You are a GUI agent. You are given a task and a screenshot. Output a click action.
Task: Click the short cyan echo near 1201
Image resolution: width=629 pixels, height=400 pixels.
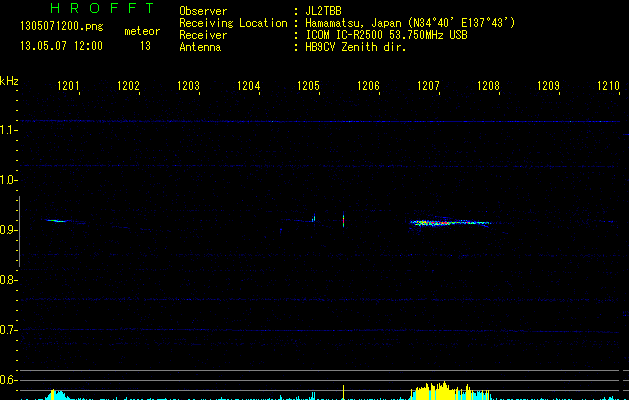coord(57,220)
